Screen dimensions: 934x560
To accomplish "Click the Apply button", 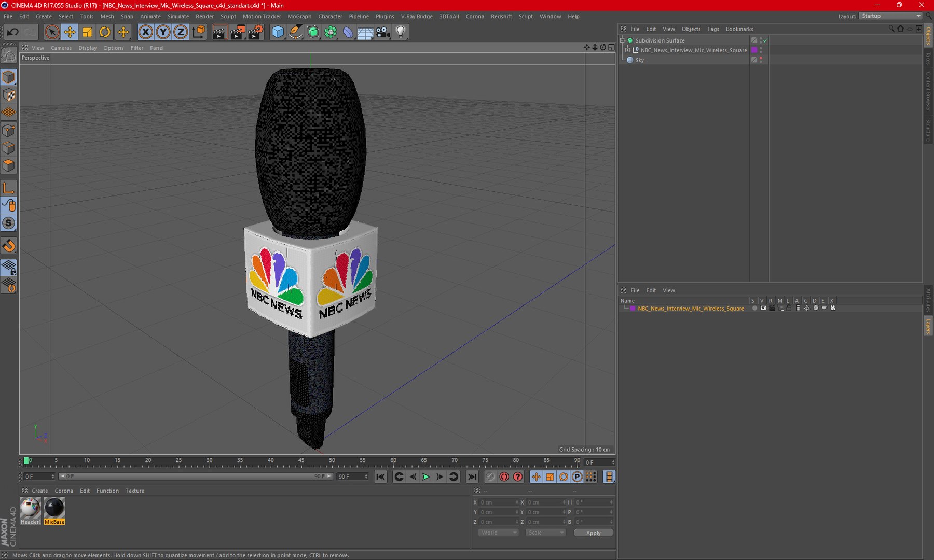I will (x=593, y=533).
